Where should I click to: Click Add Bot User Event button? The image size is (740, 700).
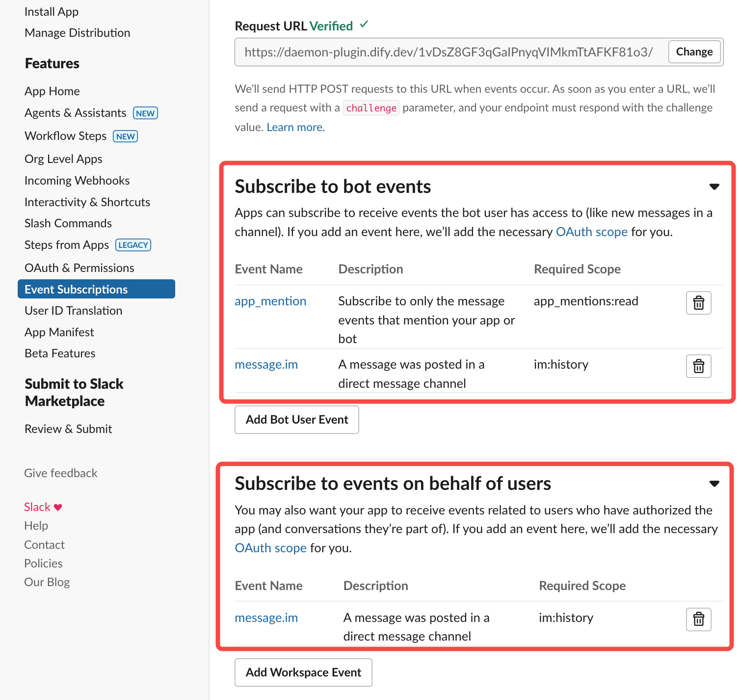tap(296, 420)
